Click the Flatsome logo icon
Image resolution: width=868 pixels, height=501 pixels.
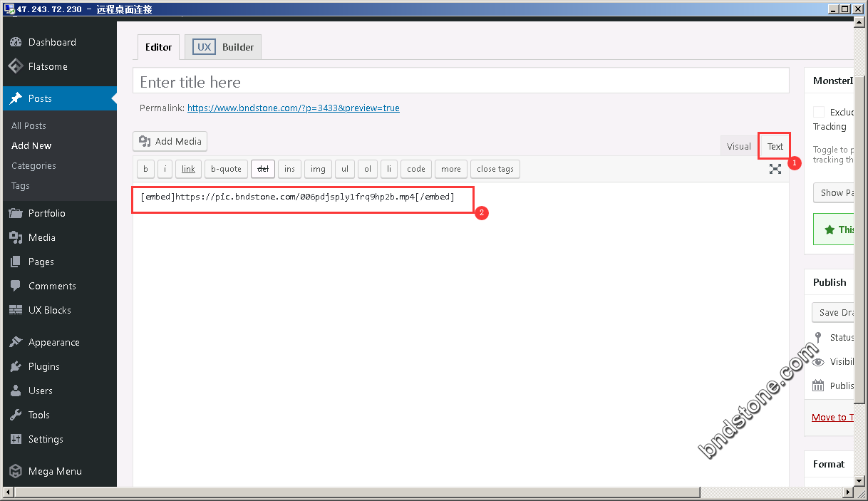point(16,66)
